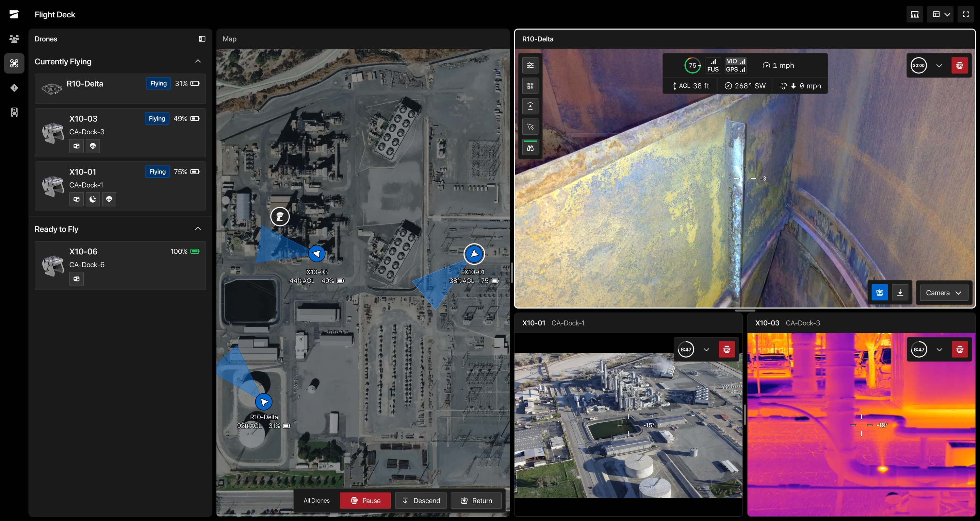
Task: Open the docks sidebar icon
Action: click(x=14, y=112)
